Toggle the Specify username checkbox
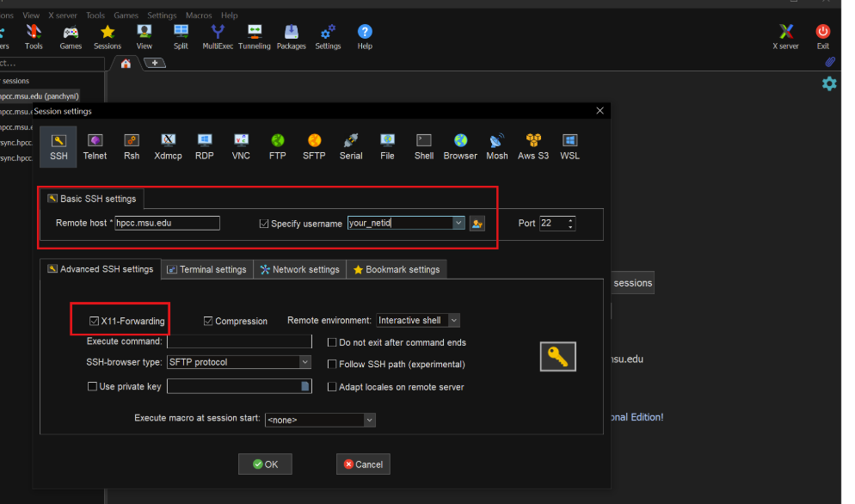 264,224
